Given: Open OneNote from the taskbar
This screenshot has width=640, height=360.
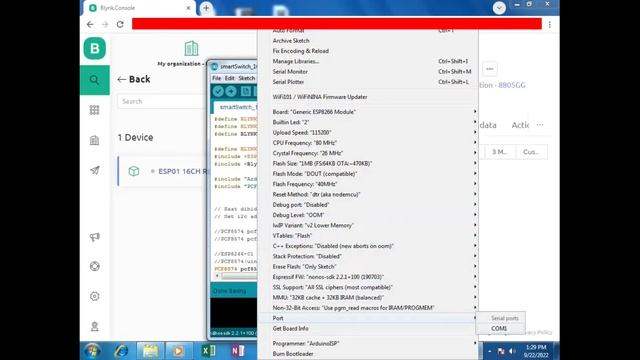Looking at the screenshot, I should [238, 351].
